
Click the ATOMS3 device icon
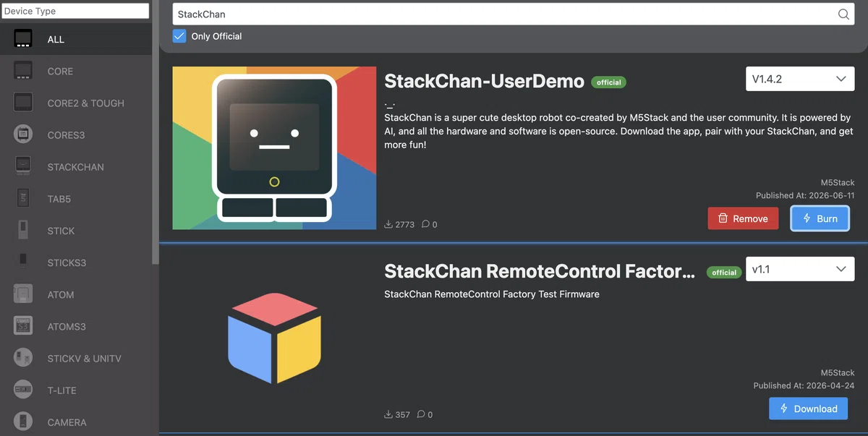[x=23, y=326]
